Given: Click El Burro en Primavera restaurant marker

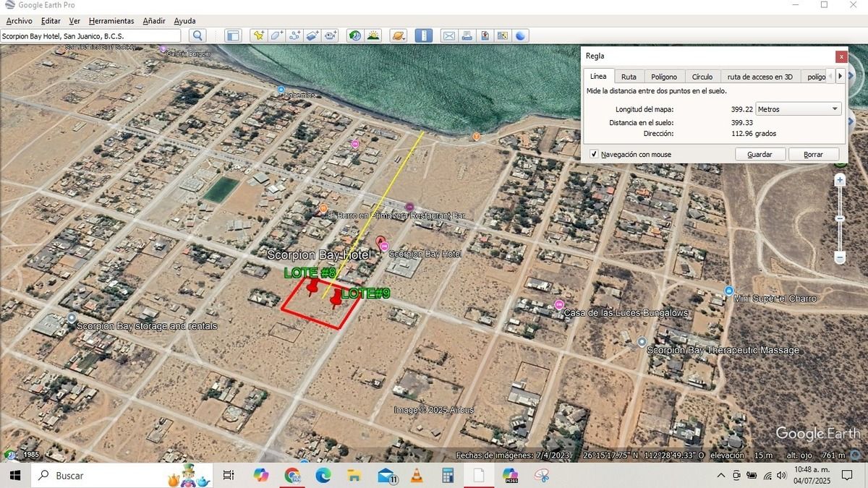Looking at the screenshot, I should pos(323,209).
